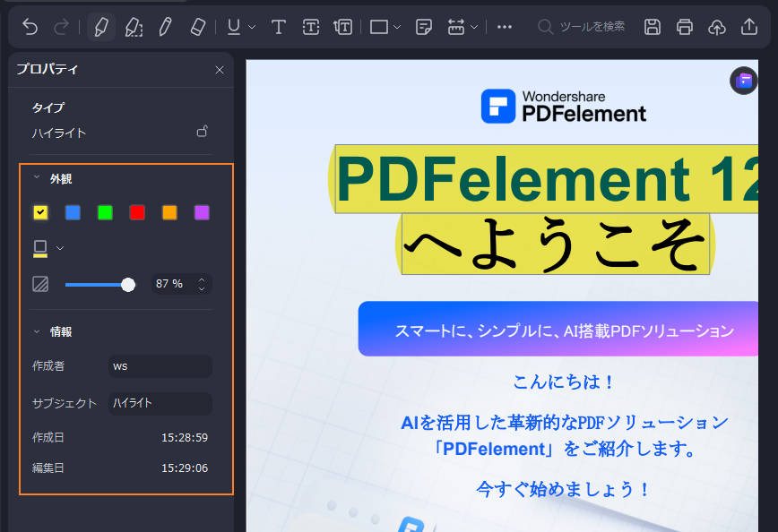
Task: Close the プロパティ properties panel
Action: click(x=220, y=70)
